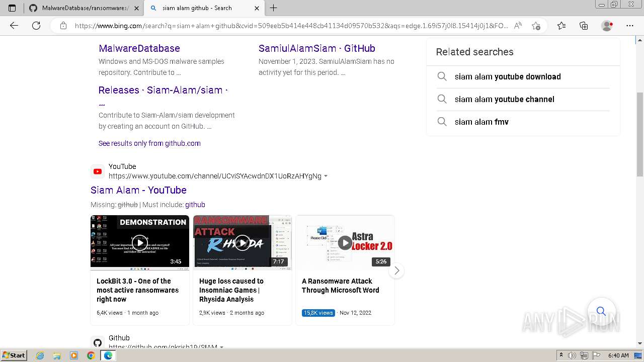This screenshot has width=644, height=362.
Task: Open Siam Alam - YouTube result title
Action: [138, 190]
